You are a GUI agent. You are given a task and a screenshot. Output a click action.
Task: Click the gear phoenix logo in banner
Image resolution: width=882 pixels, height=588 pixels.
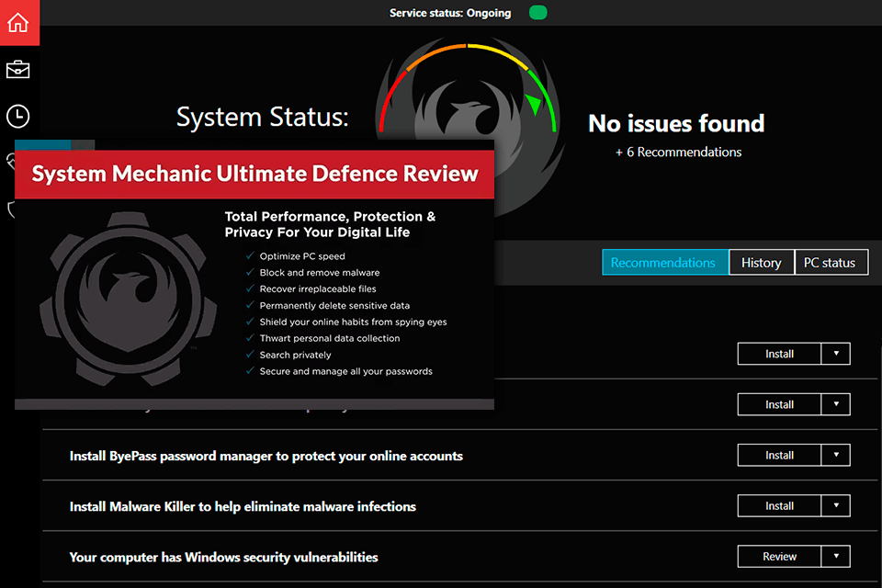[129, 299]
